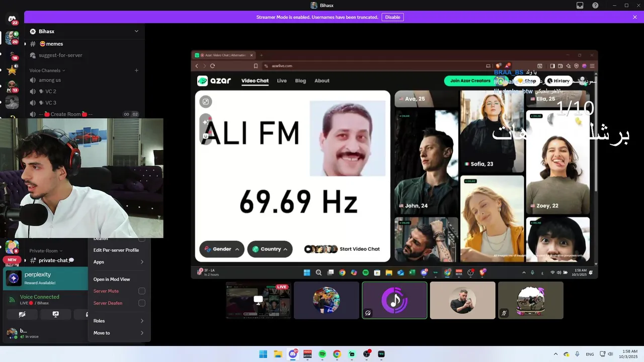Open the Azar About tab

tap(322, 80)
